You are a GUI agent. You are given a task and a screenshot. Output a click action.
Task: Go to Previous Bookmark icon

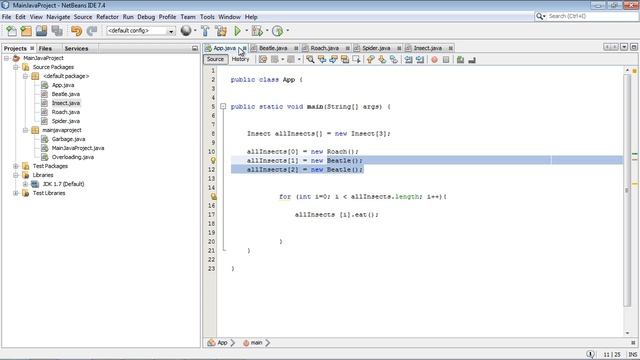coord(371,60)
